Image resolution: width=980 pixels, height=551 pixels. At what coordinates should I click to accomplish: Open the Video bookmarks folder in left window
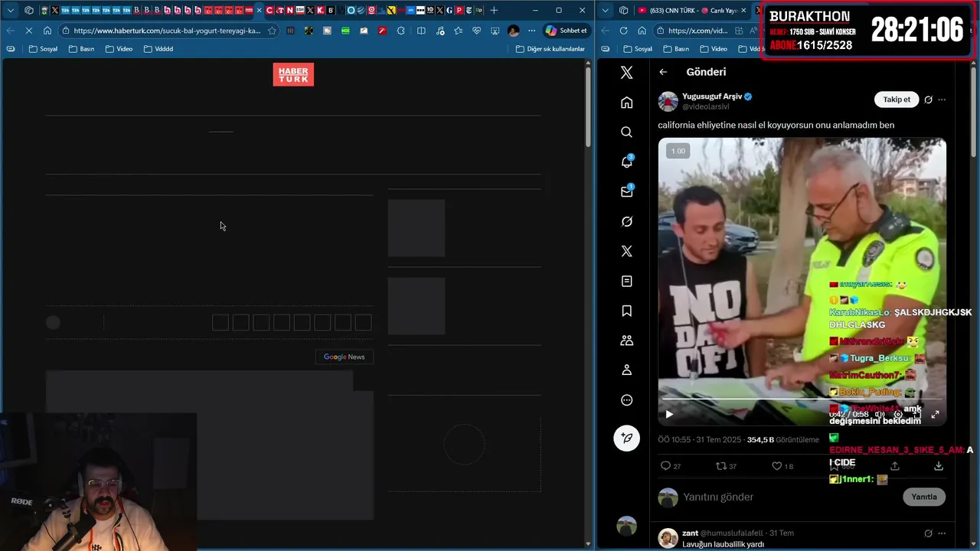[x=119, y=49]
